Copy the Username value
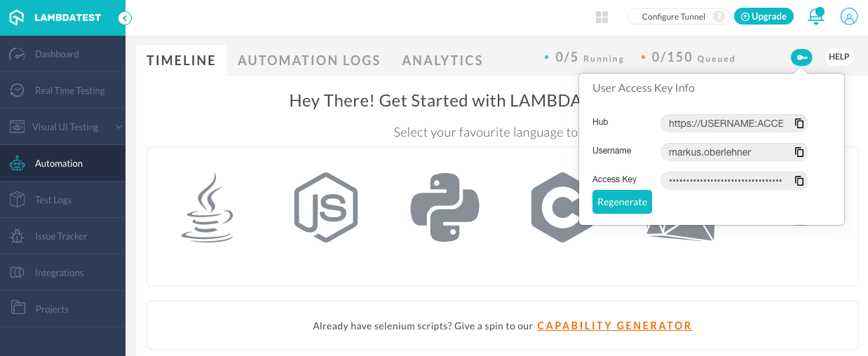The image size is (868, 356). coord(799,152)
